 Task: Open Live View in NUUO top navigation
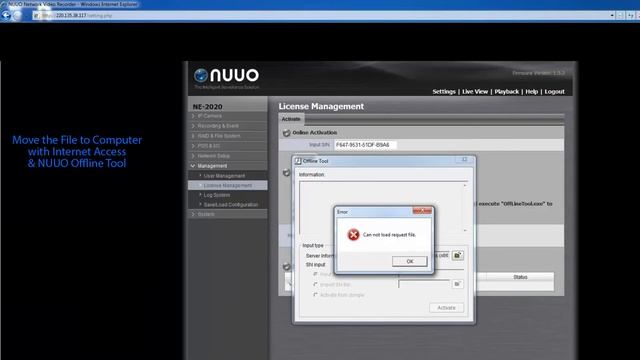click(475, 92)
